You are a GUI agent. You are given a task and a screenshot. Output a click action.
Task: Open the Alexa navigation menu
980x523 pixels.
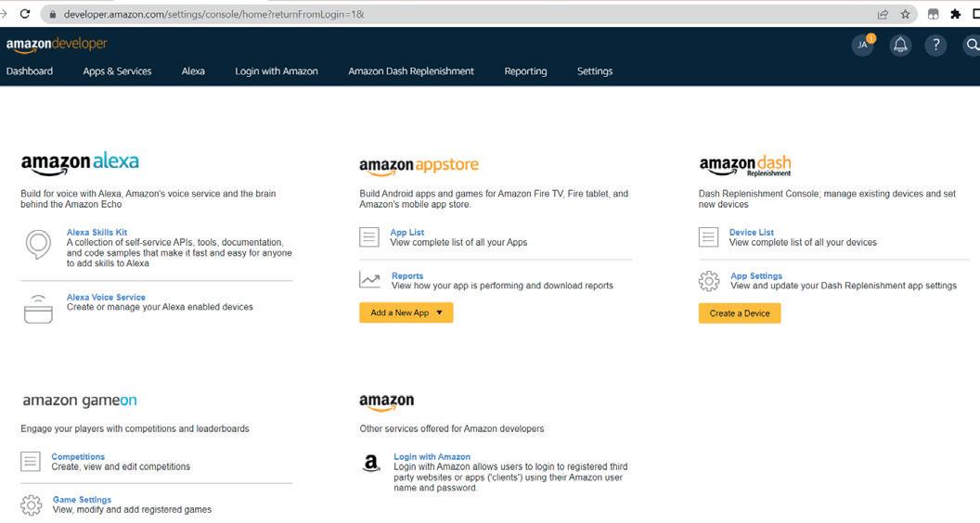click(x=193, y=71)
